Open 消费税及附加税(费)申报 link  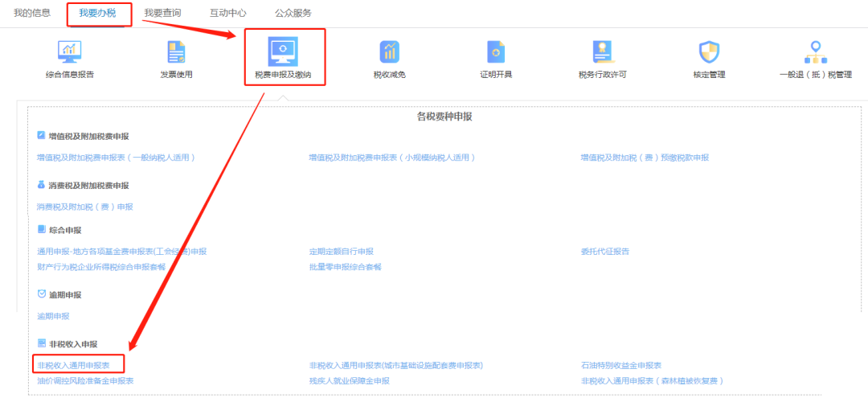tap(85, 207)
